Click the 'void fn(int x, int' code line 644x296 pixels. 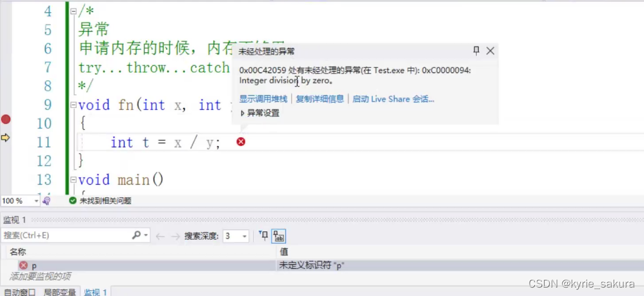[x=150, y=105]
